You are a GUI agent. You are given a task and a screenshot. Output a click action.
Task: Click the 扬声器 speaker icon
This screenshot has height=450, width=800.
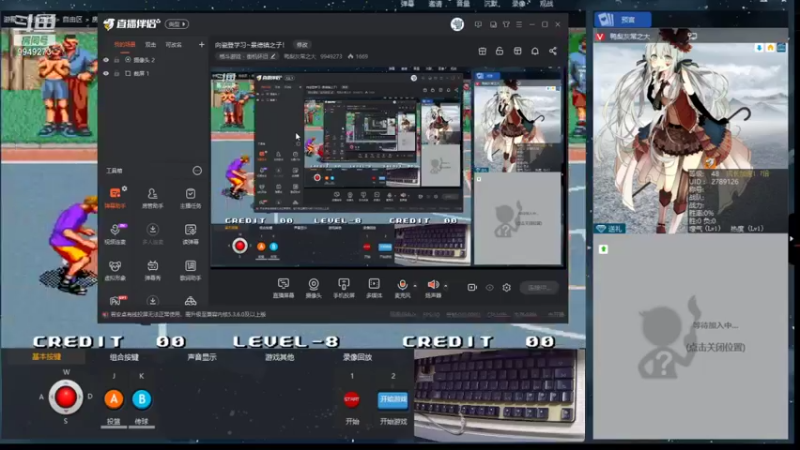pos(433,285)
